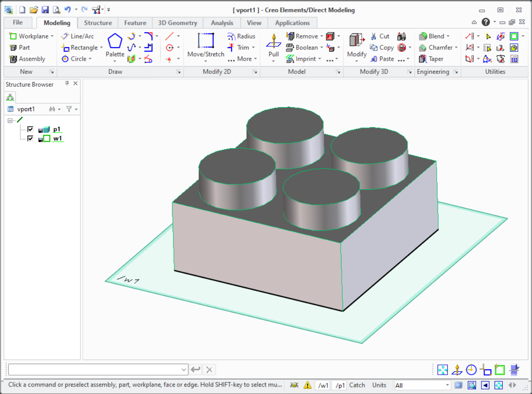The image size is (532, 394).
Task: Click the Save disk icon
Action: click(x=45, y=9)
